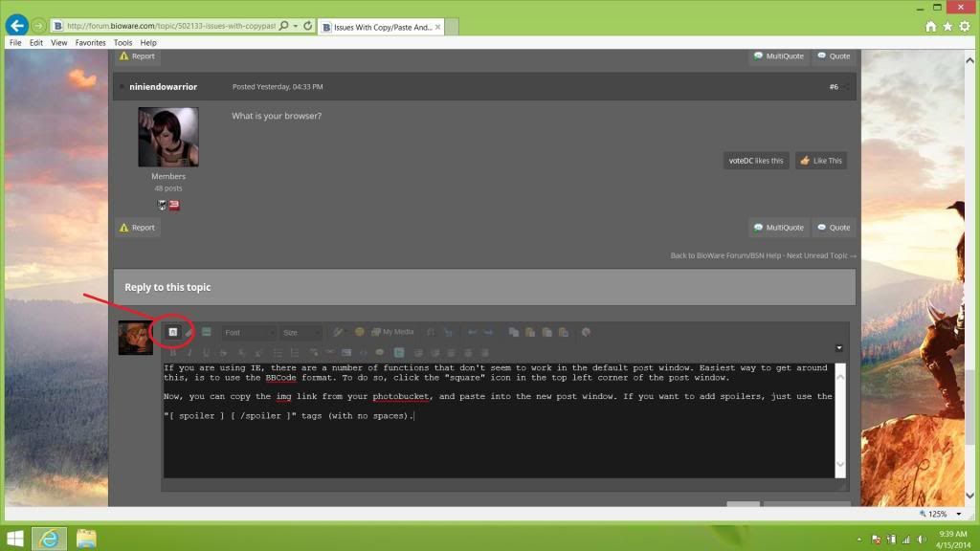Expand the Font dropdown
980x551 pixels.
tap(249, 333)
